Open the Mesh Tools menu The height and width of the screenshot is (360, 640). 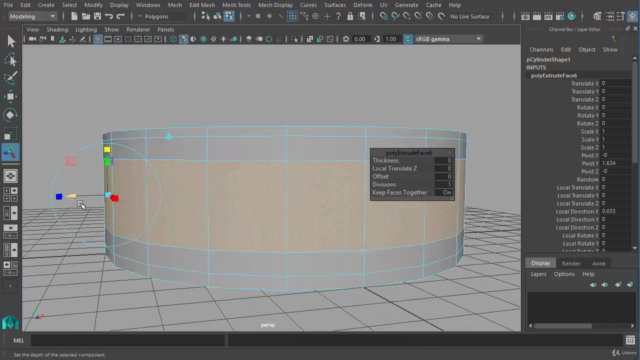[x=236, y=5]
